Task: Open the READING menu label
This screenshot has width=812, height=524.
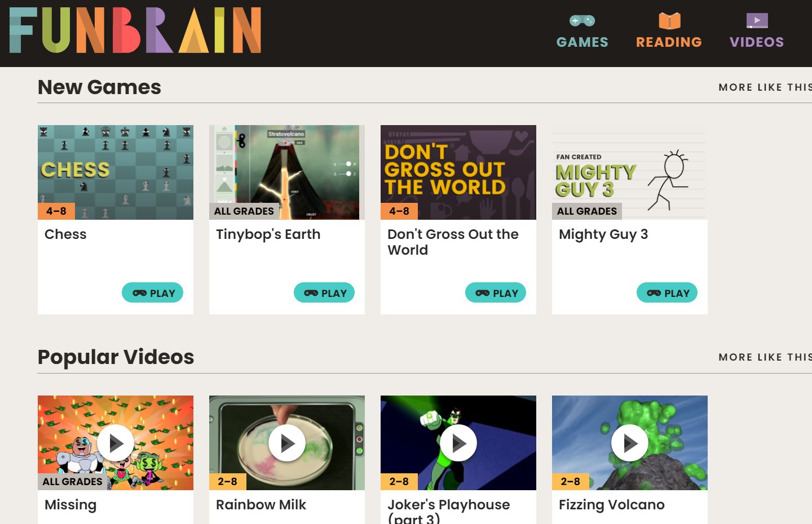Action: pos(669,42)
